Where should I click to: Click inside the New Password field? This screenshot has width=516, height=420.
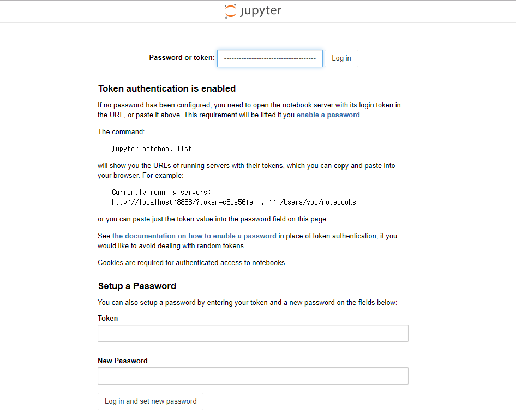[x=253, y=376]
